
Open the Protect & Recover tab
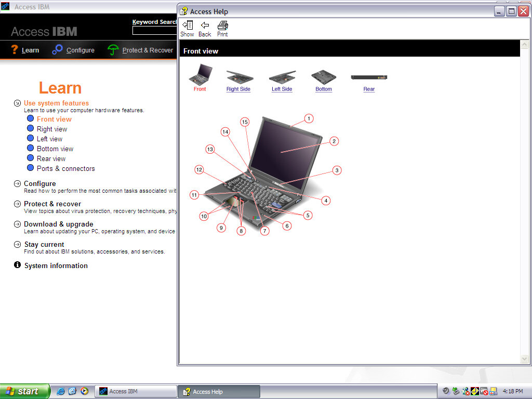[x=140, y=50]
